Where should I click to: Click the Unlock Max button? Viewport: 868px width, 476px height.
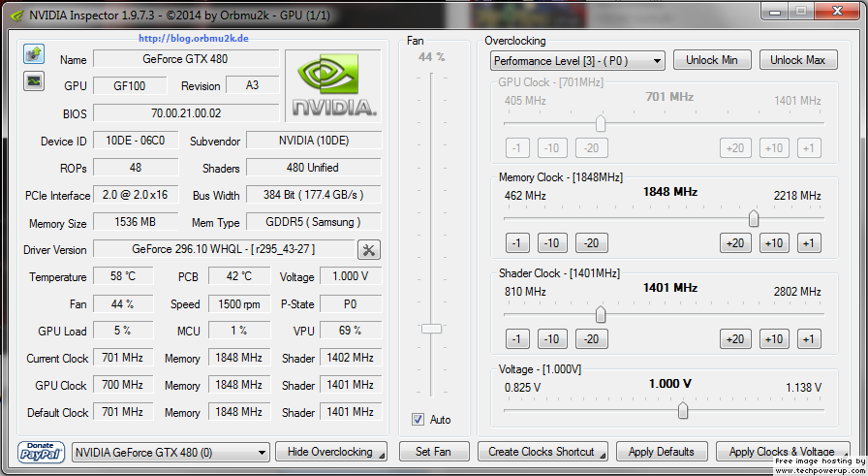click(x=797, y=60)
